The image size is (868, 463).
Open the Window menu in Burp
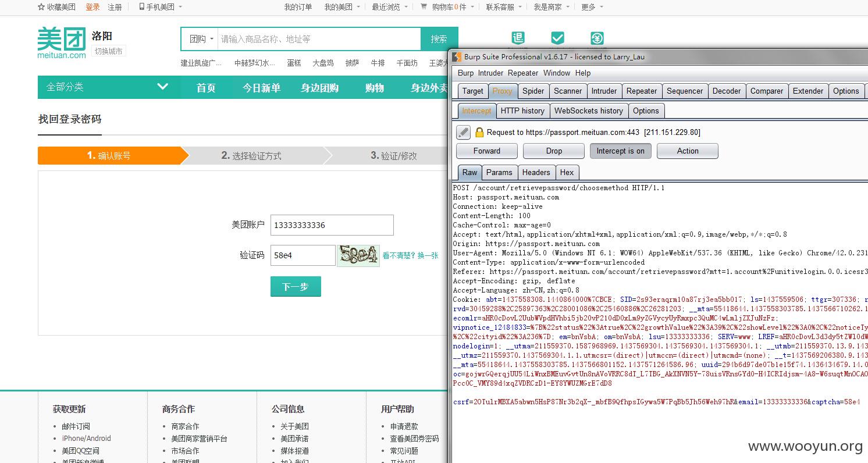(x=557, y=73)
